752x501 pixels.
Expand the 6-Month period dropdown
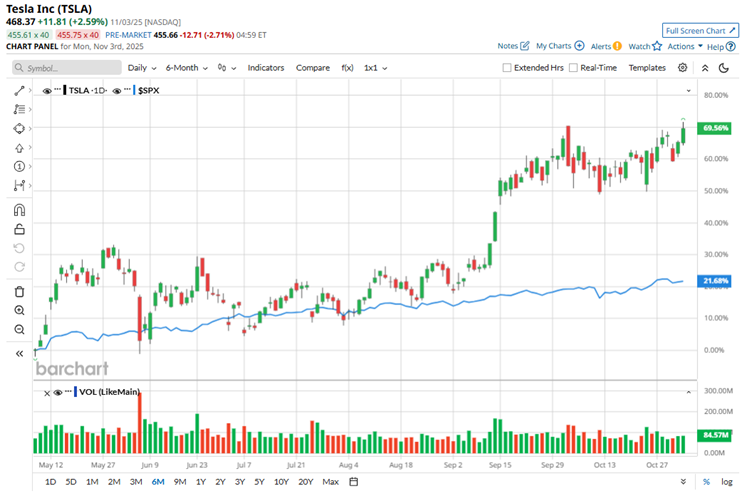187,68
